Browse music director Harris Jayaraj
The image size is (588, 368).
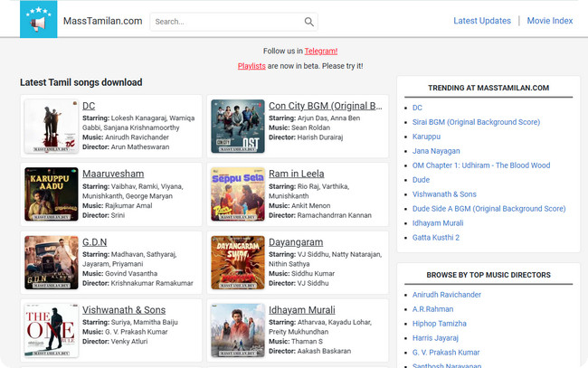point(435,338)
